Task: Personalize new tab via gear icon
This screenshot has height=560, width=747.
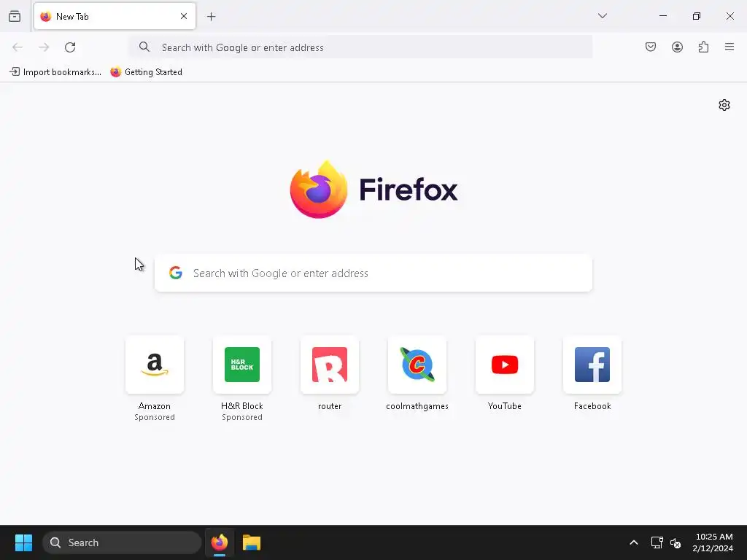Action: tap(724, 105)
